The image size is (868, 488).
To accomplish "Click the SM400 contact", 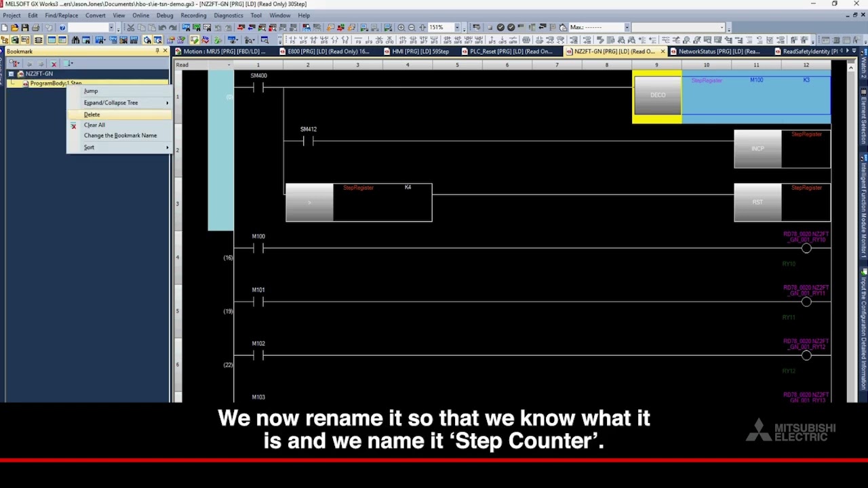I will click(x=258, y=87).
